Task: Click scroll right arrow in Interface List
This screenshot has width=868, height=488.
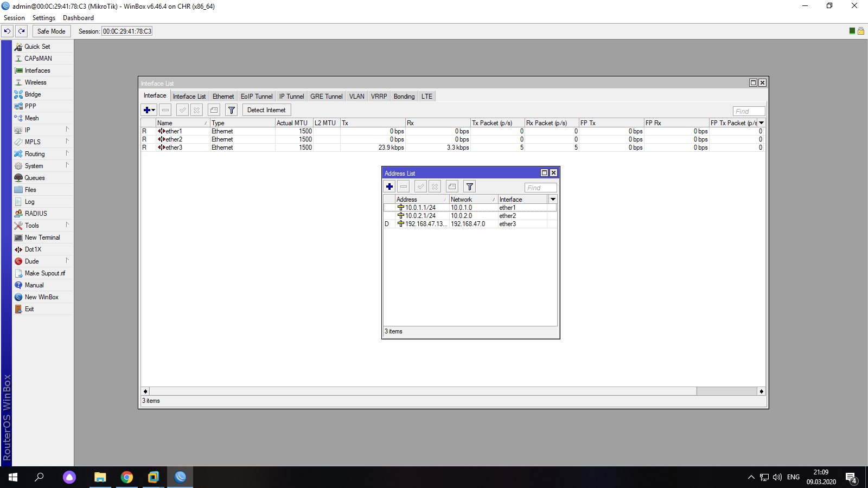Action: 761,391
